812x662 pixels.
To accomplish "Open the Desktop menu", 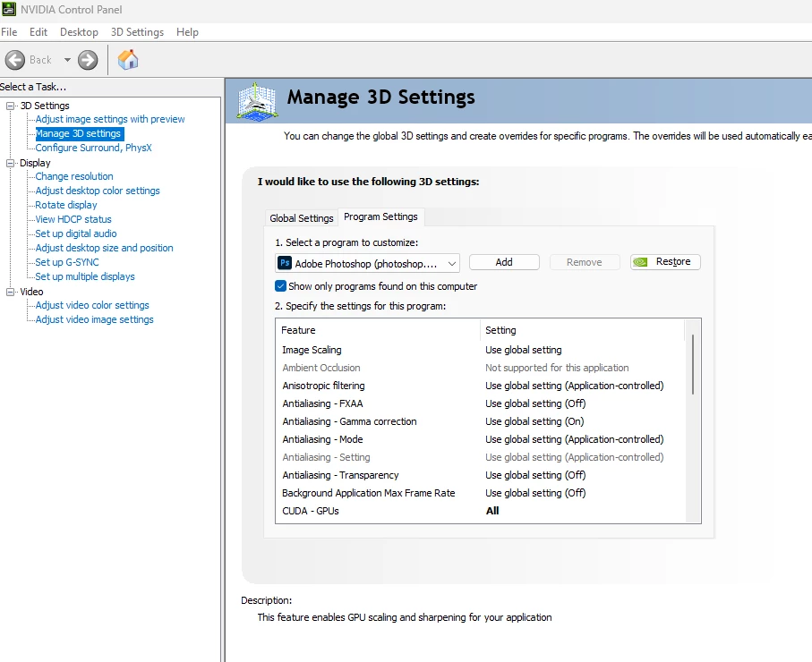I will [80, 32].
